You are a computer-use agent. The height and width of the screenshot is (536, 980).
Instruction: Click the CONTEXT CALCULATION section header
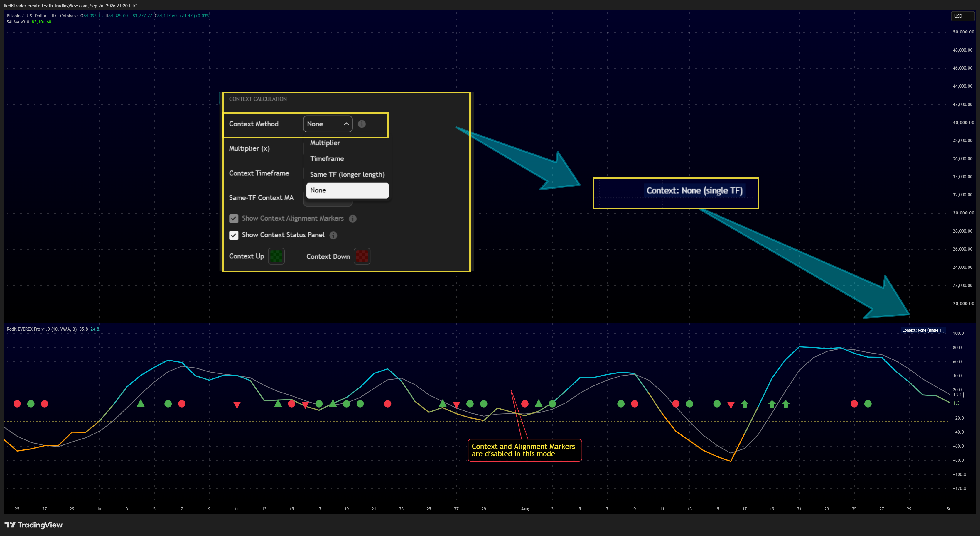click(x=258, y=99)
